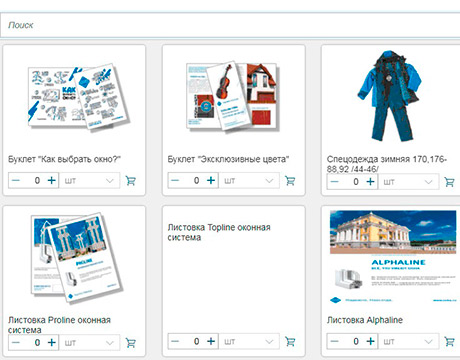Screen dimensions: 460x360
Task: Open the winter workwear suit image
Action: pos(390,96)
